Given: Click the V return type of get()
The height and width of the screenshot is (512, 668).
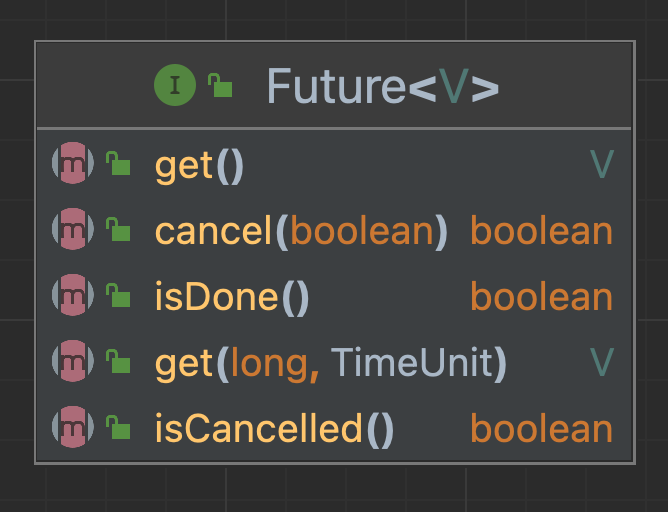Looking at the screenshot, I should (x=602, y=164).
